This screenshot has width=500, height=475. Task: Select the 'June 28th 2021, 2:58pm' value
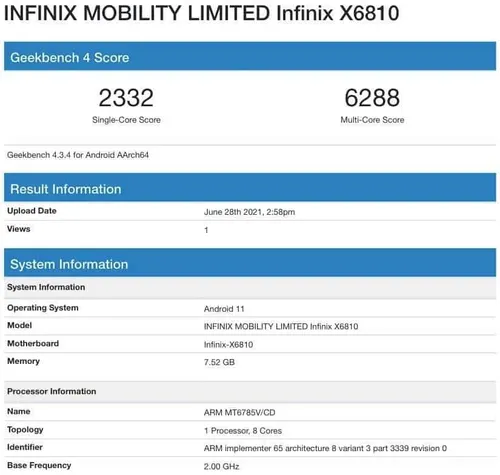tap(249, 212)
